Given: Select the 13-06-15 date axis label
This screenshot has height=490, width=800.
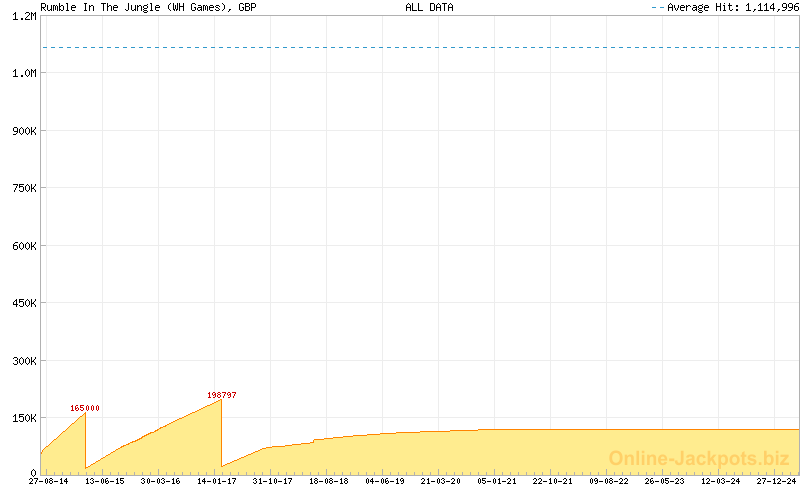Looking at the screenshot, I should [105, 481].
